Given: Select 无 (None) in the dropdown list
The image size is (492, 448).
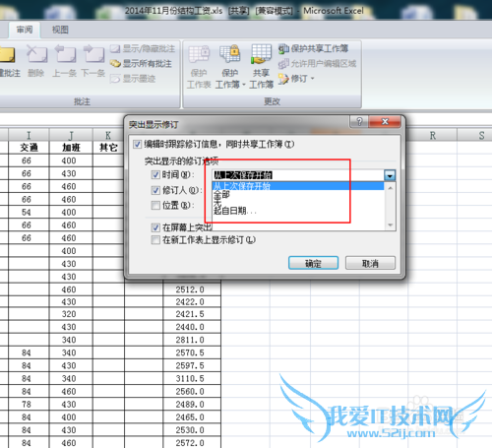Looking at the screenshot, I should pyautogui.click(x=298, y=203).
